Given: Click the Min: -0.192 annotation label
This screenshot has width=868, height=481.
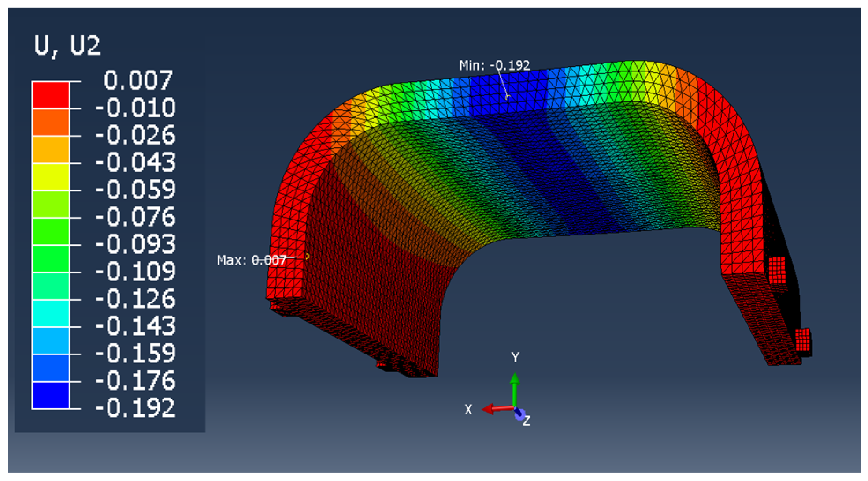Looking at the screenshot, I should click(494, 66).
